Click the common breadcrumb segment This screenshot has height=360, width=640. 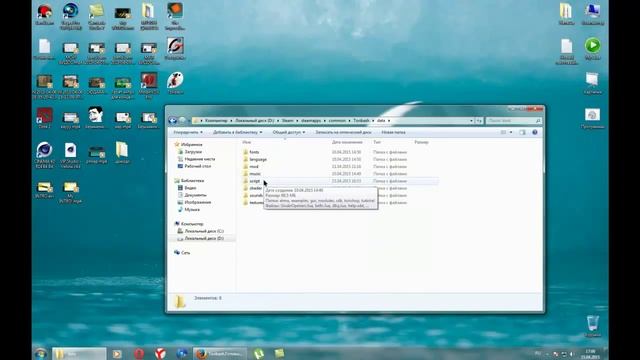click(337, 121)
